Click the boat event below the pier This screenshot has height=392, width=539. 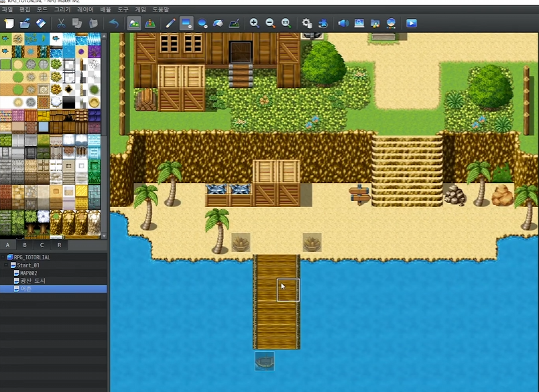click(265, 361)
